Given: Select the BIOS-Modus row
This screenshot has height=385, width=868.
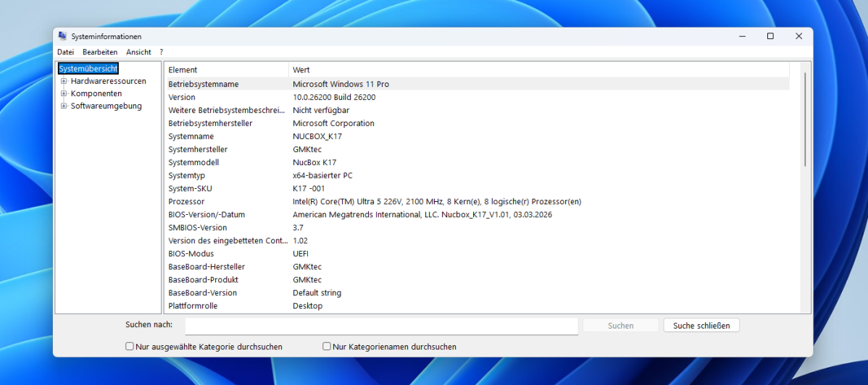Looking at the screenshot, I should pyautogui.click(x=477, y=253).
